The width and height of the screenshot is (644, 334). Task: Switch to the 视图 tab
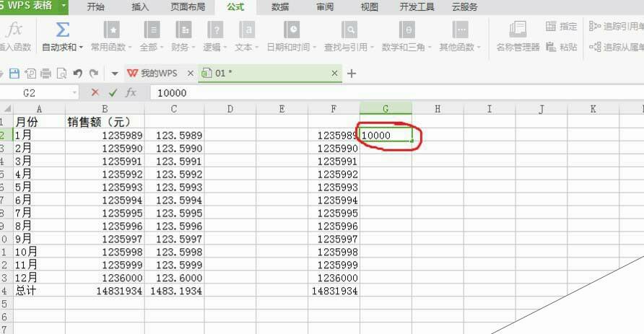click(x=369, y=7)
